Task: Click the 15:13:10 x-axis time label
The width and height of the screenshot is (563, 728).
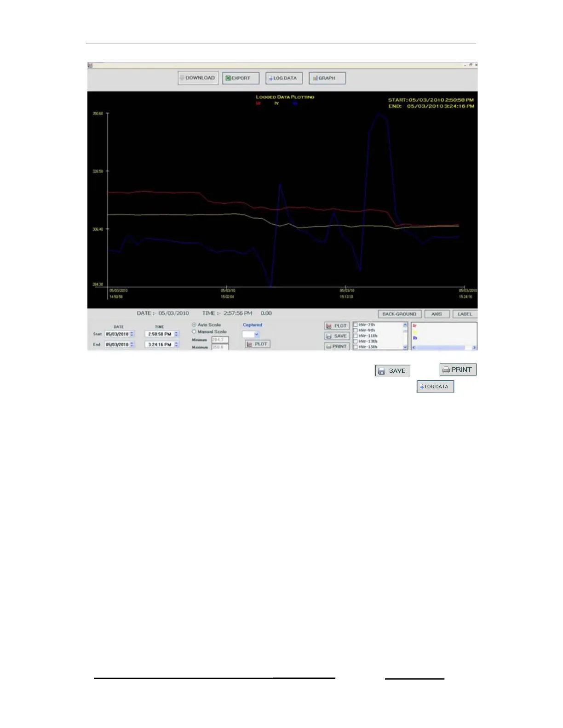Action: point(346,297)
